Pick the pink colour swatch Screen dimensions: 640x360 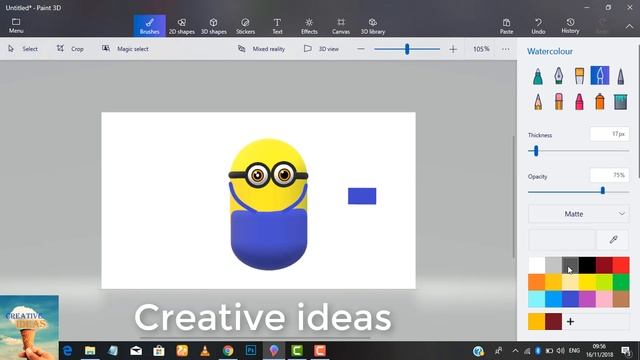604,299
